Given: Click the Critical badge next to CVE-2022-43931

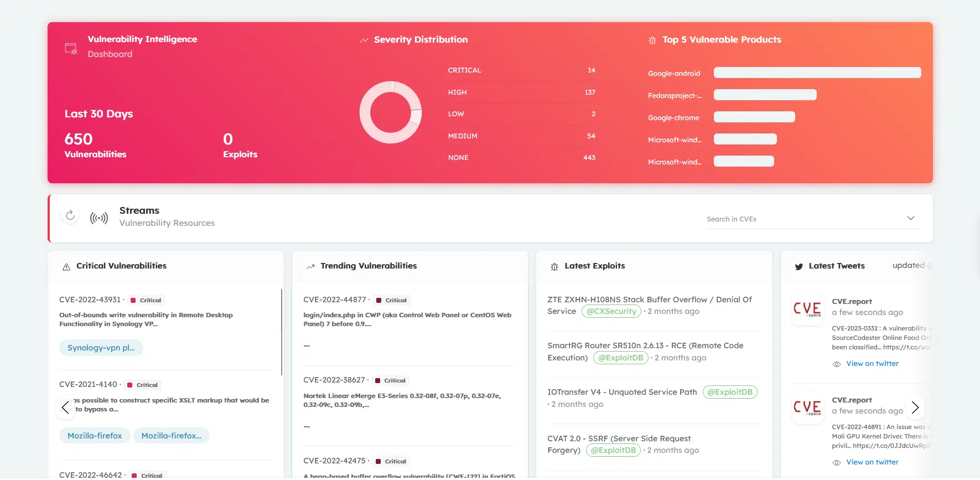Looking at the screenshot, I should point(146,301).
